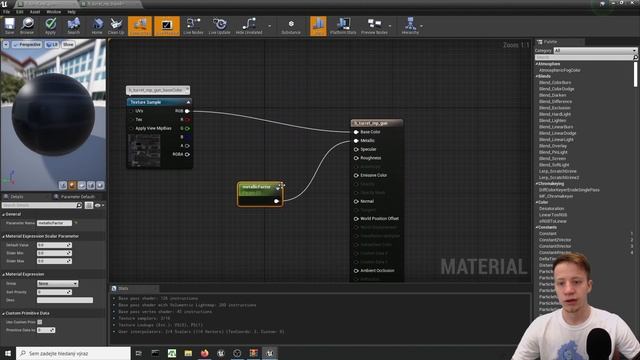Click the Home toolbar icon
This screenshot has height=360, width=640.
coord(97,26)
